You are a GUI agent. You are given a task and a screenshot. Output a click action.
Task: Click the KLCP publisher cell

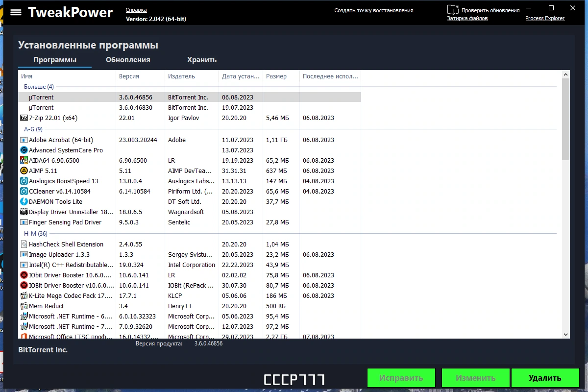click(x=175, y=296)
